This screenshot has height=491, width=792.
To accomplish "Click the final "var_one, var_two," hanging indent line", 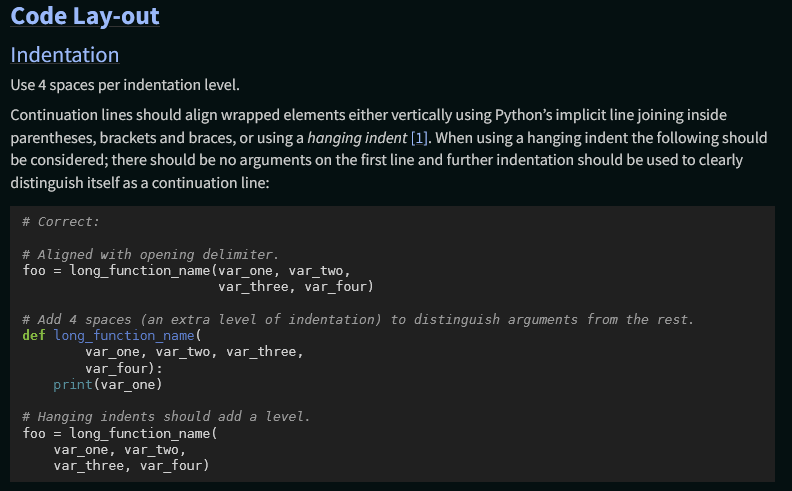I will pos(116,449).
